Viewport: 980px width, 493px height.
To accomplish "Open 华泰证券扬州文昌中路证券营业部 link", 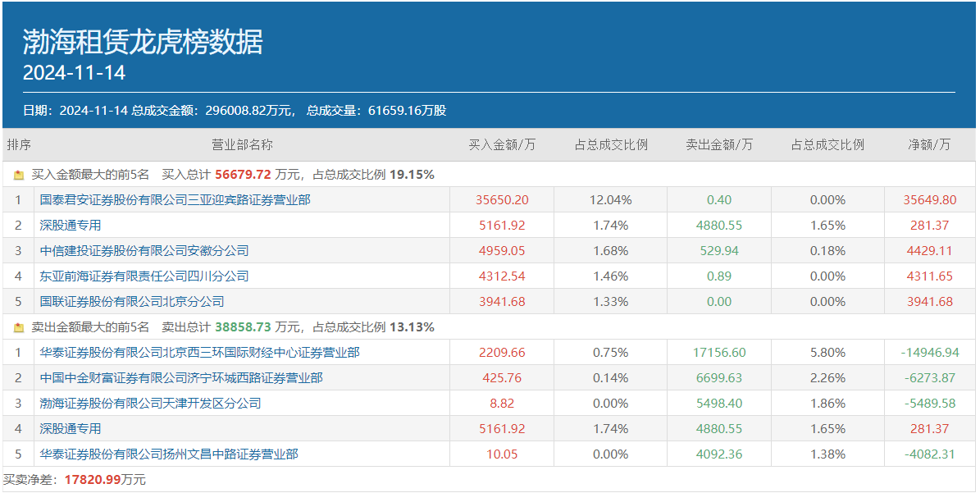I will (169, 454).
